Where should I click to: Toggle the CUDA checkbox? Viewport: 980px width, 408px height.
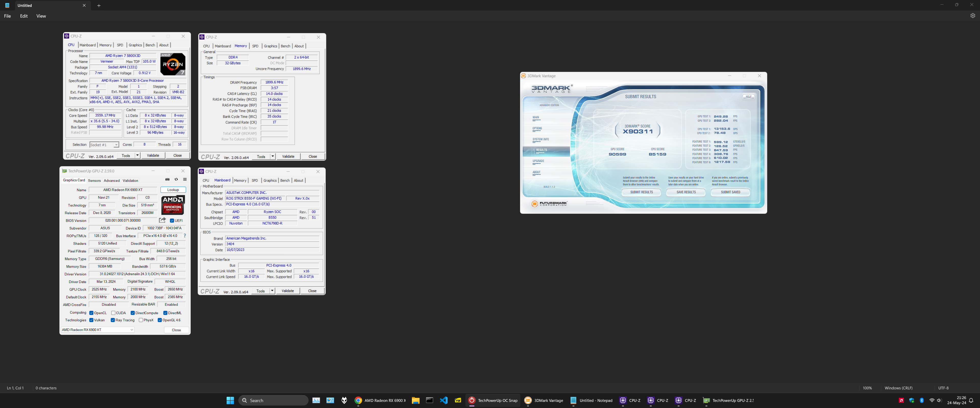(x=113, y=313)
